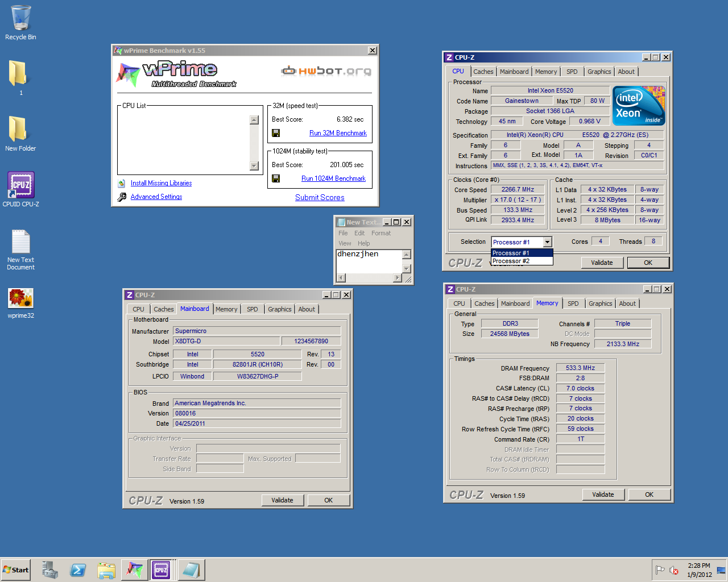The image size is (728, 582).
Task: Switch to Notepad taskbar button
Action: (191, 570)
